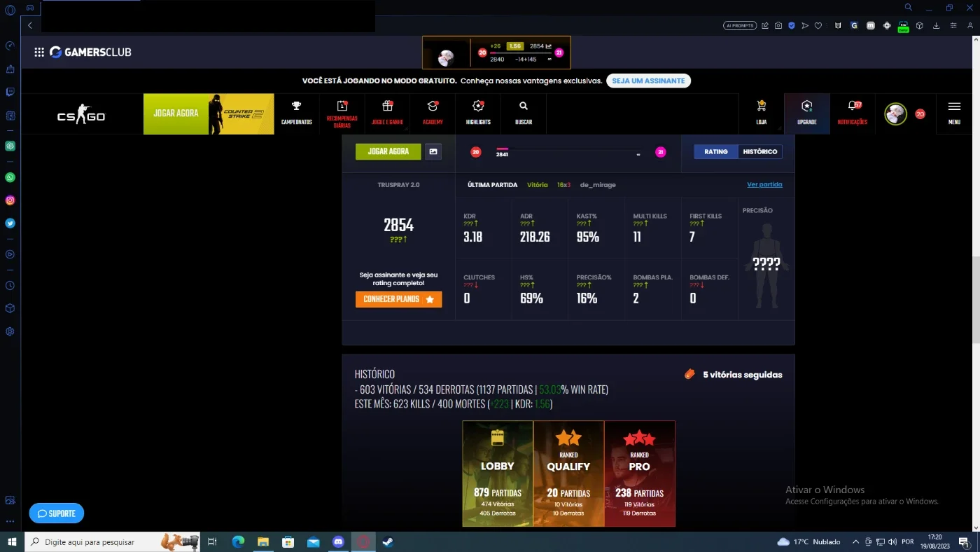Click the player mini stats widget
Image resolution: width=980 pixels, height=552 pixels.
496,53
